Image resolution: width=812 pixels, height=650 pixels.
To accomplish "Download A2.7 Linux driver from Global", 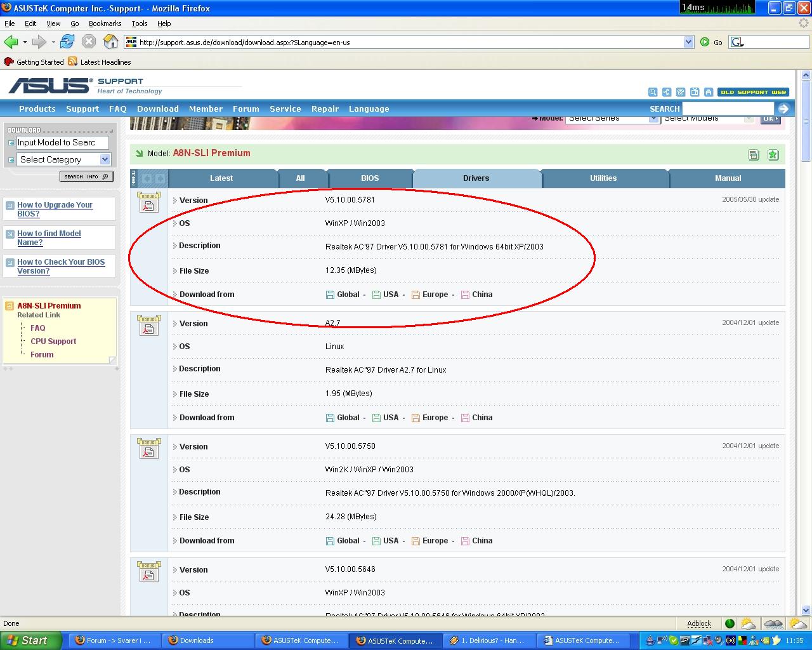I will pyautogui.click(x=343, y=418).
